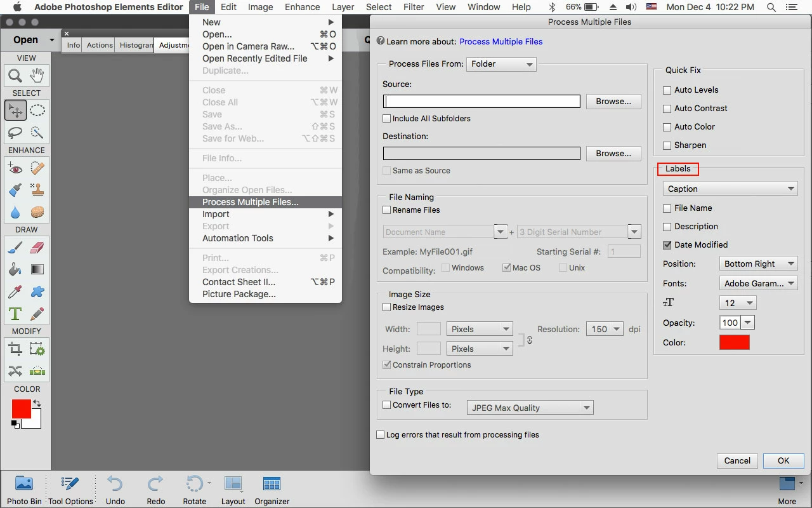This screenshot has width=812, height=508.
Task: Click the Source Browse button
Action: [613, 101]
